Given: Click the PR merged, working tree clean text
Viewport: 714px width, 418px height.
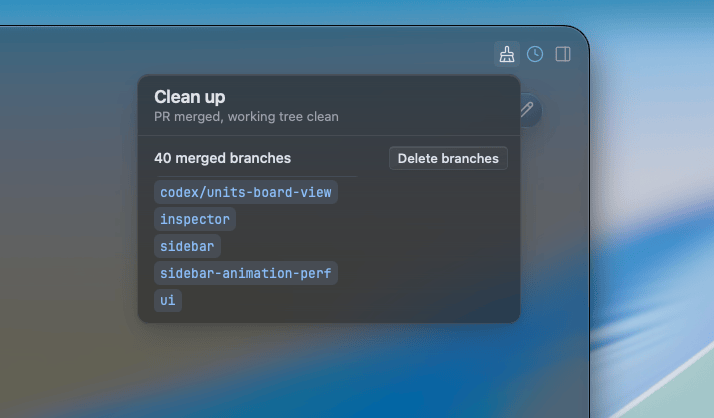Looking at the screenshot, I should (246, 117).
